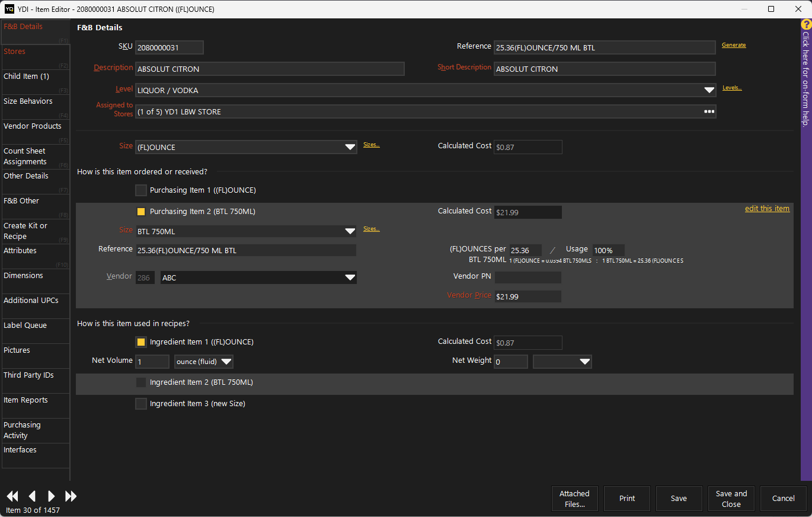Go to next item arrow
812x517 pixels.
click(x=51, y=496)
